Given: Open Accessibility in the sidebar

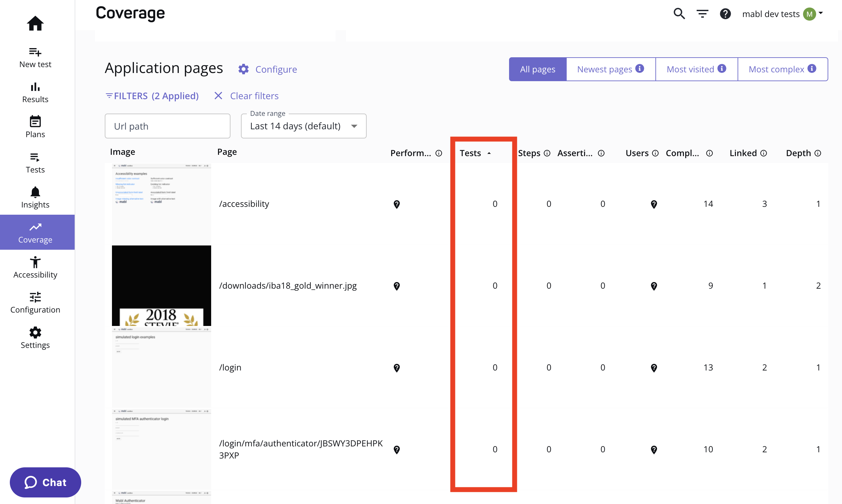Looking at the screenshot, I should tap(35, 268).
